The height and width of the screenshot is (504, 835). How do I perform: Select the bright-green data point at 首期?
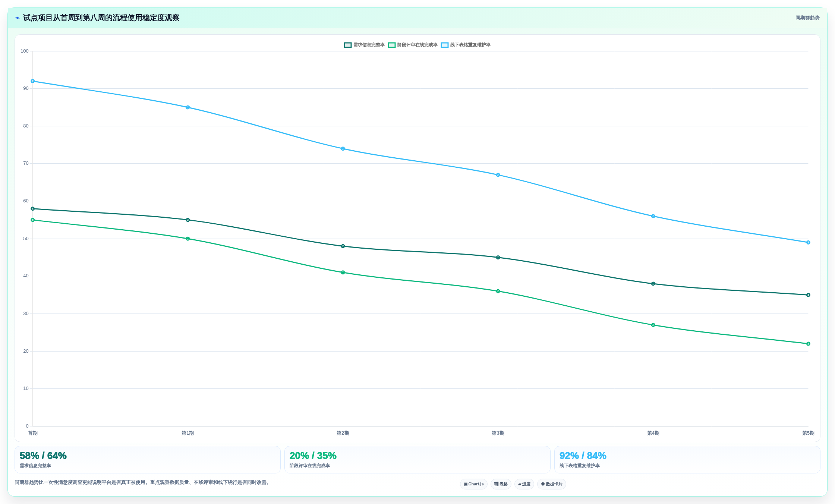click(33, 220)
